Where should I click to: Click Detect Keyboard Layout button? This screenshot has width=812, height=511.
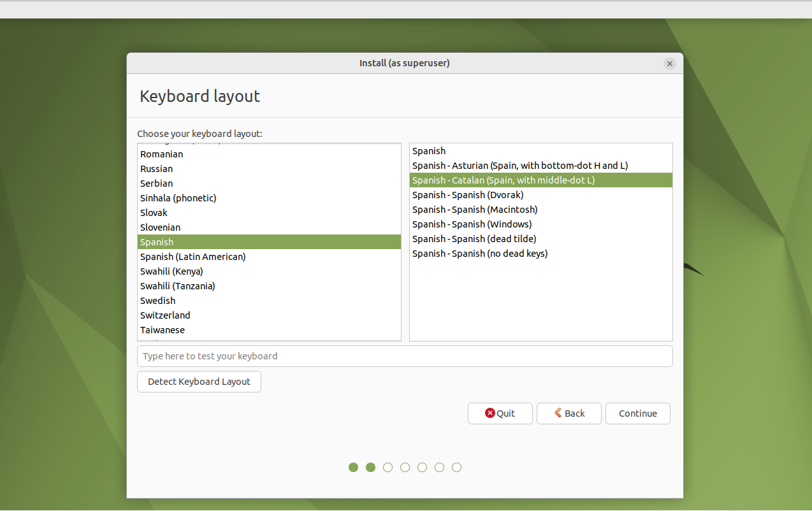tap(199, 382)
